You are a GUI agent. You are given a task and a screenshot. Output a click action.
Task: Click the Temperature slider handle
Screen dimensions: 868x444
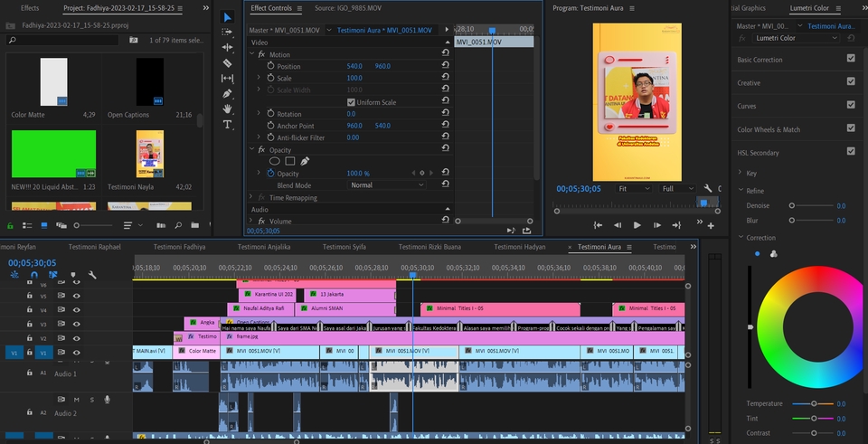[814, 403]
